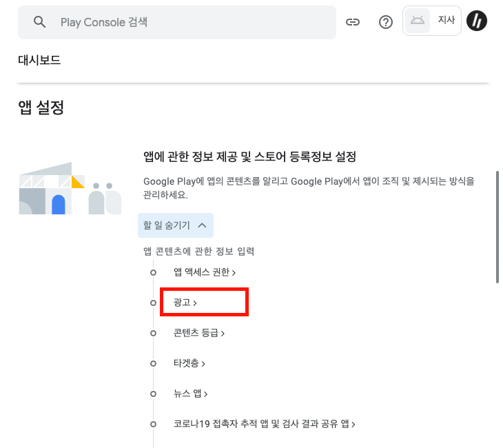Click the vertical page scrollbar
Image resolution: width=503 pixels, height=448 pixels.
click(497, 227)
